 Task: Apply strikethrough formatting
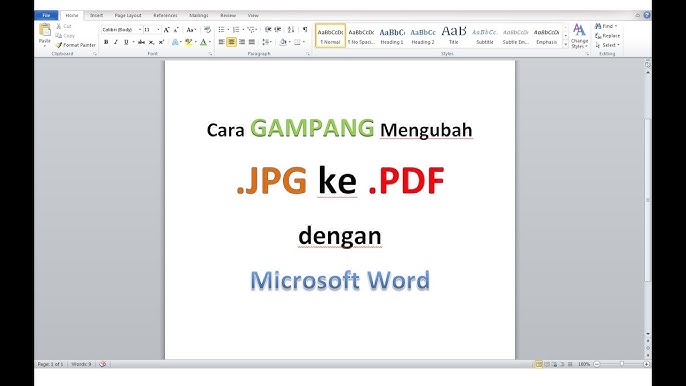141,42
